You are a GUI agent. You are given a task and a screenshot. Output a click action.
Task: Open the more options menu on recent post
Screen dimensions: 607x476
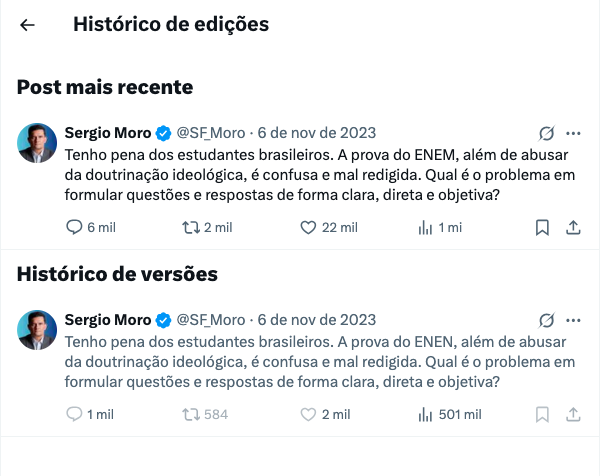(573, 133)
